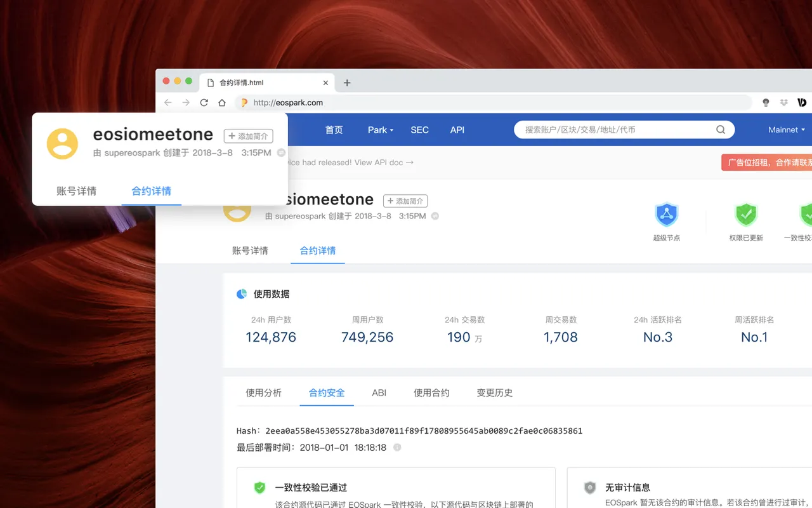
Task: Expand the Park dropdown menu
Action: pyautogui.click(x=381, y=130)
